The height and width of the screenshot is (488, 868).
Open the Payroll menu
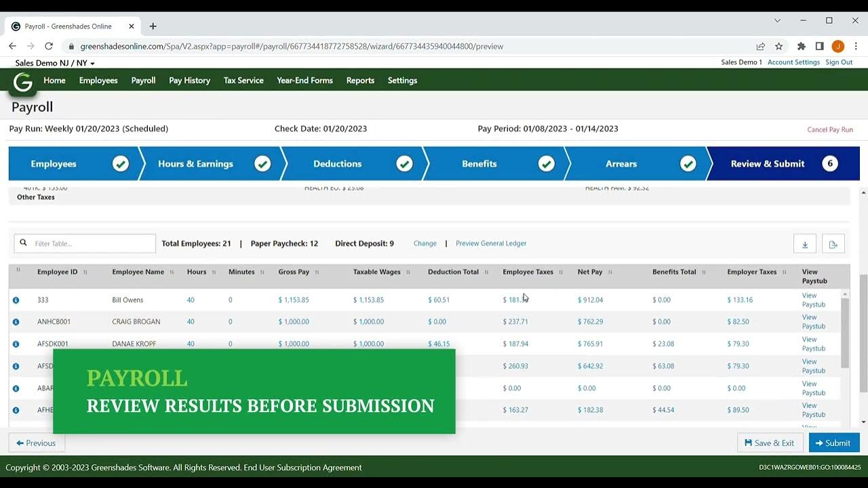tap(143, 81)
